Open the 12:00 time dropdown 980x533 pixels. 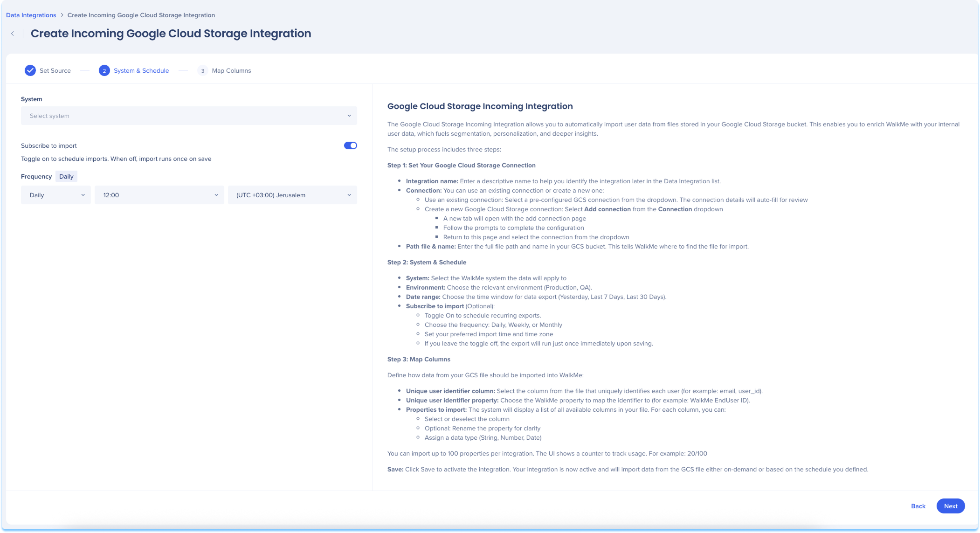click(159, 195)
